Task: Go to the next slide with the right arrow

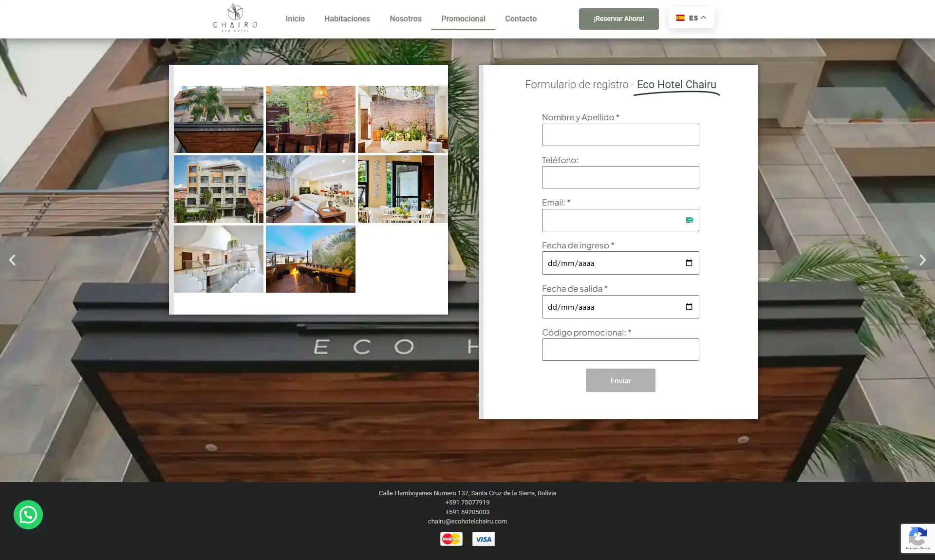Action: [x=922, y=260]
